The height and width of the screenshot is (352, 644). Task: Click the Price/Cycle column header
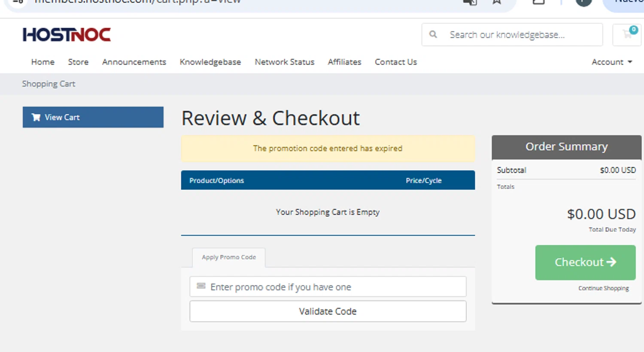(x=424, y=181)
